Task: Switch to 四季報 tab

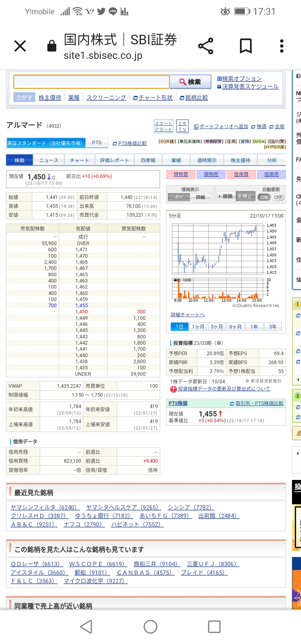Action: (x=148, y=160)
